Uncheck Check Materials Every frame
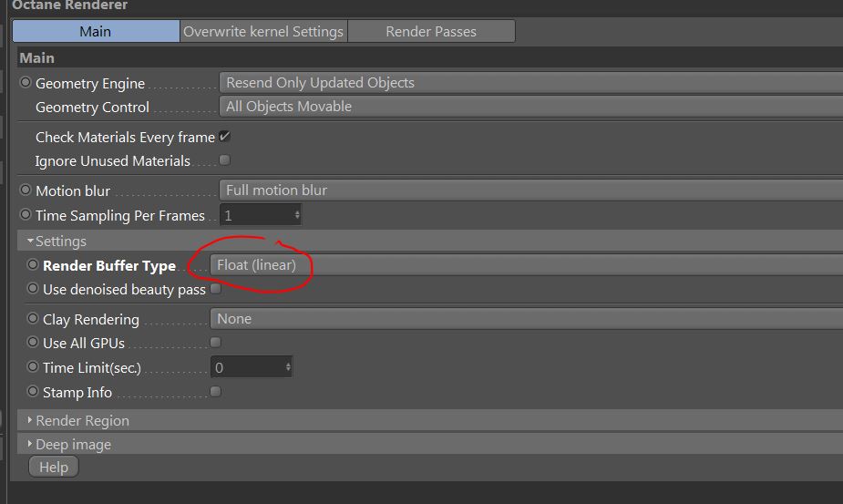Screen dimensions: 843x504 [225, 137]
